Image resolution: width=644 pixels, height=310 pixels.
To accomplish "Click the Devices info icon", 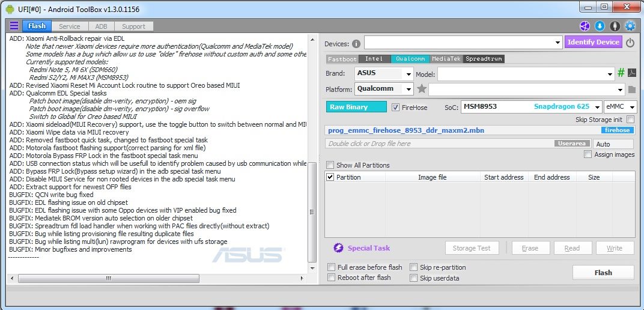I will (x=356, y=43).
